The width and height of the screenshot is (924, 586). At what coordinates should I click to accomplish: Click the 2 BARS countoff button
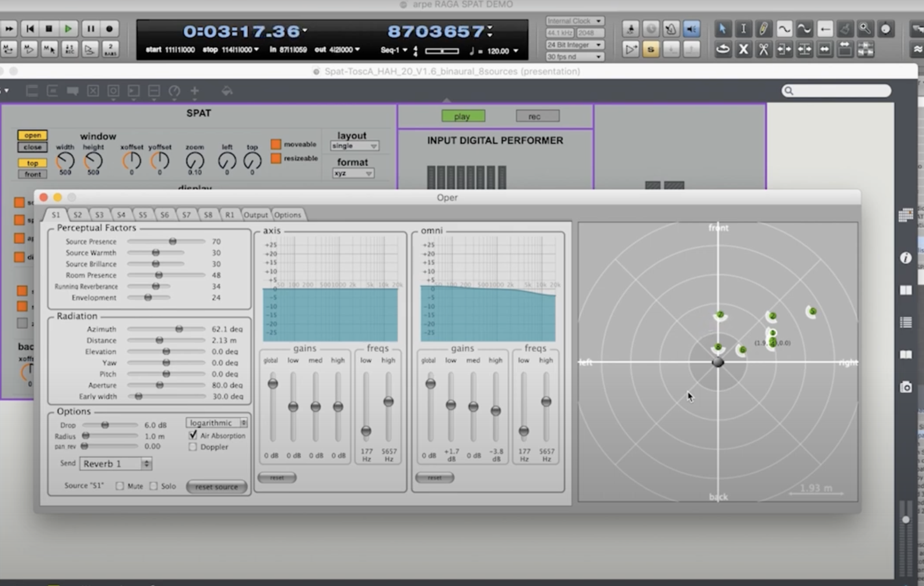click(x=110, y=49)
